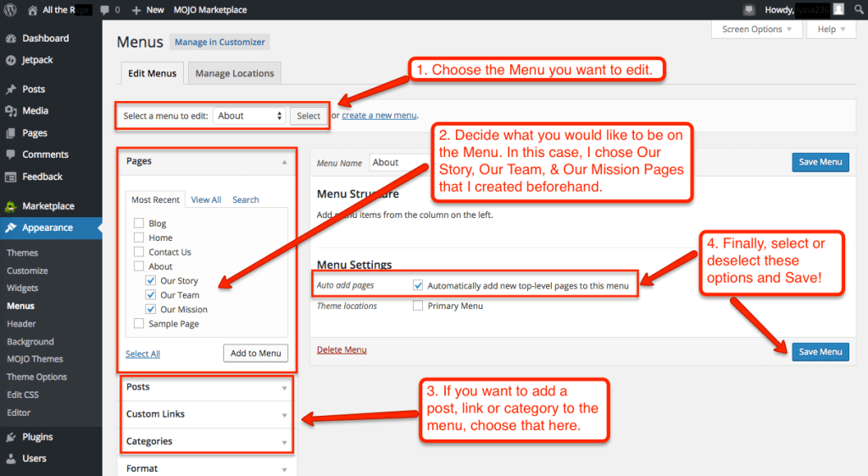Click the Delete Menu link
The width and height of the screenshot is (868, 476).
(342, 350)
